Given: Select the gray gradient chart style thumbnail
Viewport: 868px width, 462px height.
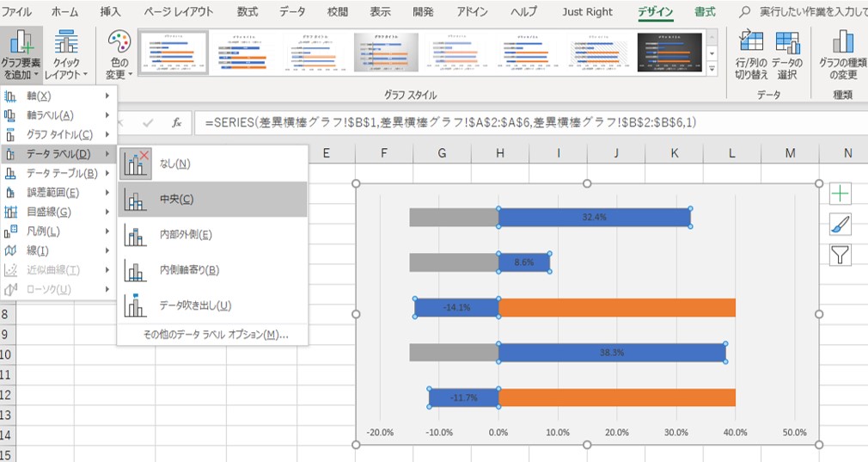Looking at the screenshot, I should [386, 52].
